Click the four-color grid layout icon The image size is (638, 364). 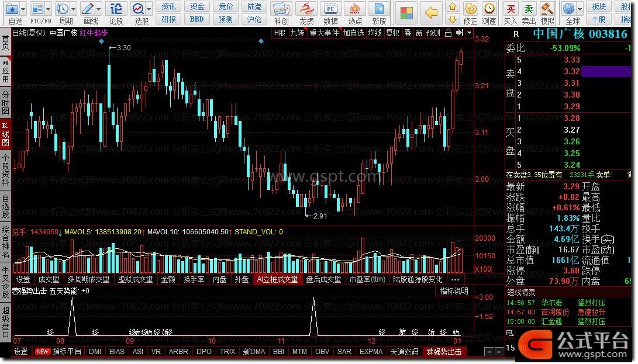pos(406,13)
